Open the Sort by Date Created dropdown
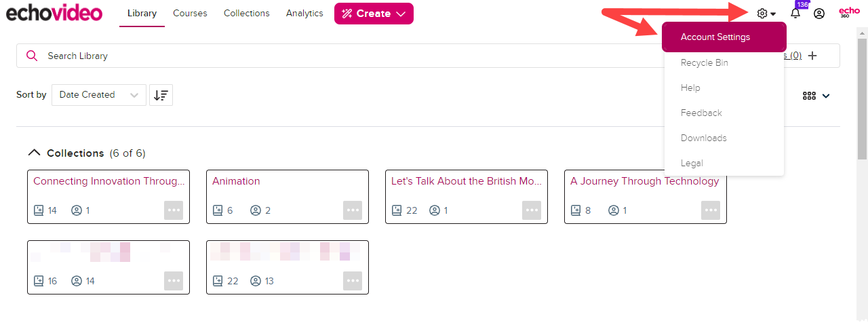The height and width of the screenshot is (323, 868). [x=99, y=95]
